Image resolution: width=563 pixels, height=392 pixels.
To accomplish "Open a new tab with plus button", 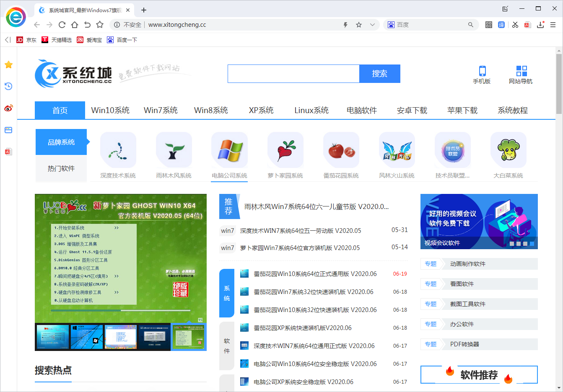I will (144, 10).
